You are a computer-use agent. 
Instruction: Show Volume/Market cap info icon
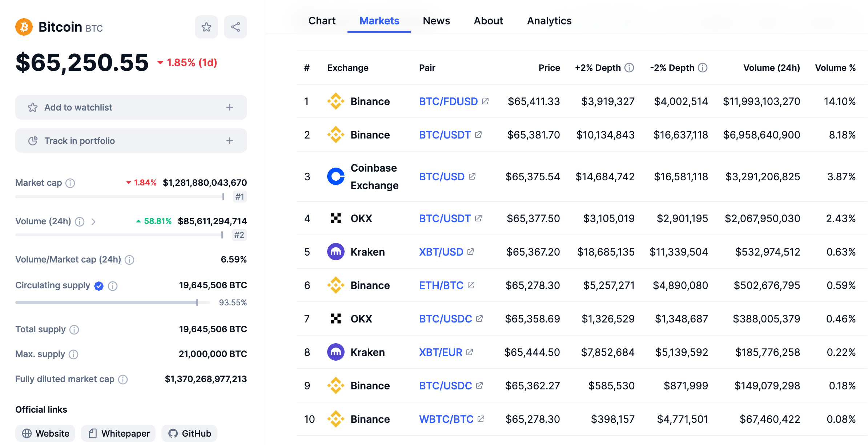pos(129,260)
